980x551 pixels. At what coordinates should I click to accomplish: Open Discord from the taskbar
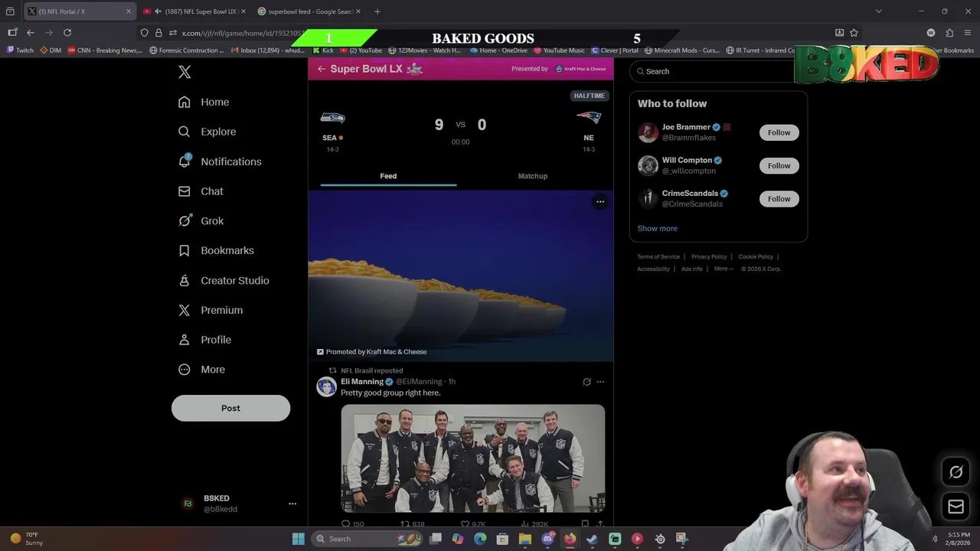pos(547,539)
